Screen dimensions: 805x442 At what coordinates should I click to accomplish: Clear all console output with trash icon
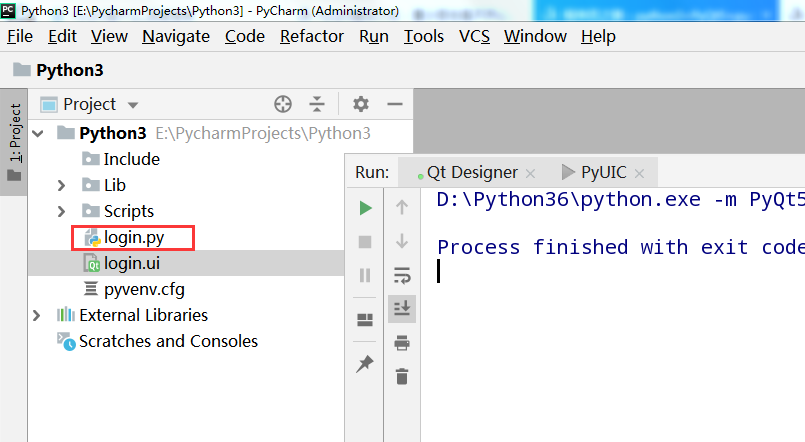coord(402,376)
